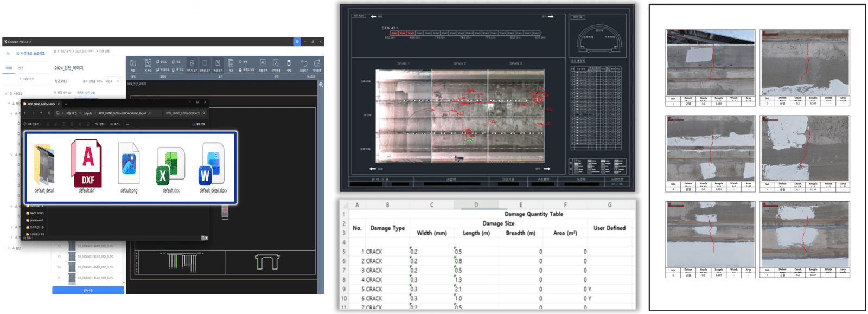
Task: Click the redo arrow in KD-Detect toolbar
Action: click(317, 63)
